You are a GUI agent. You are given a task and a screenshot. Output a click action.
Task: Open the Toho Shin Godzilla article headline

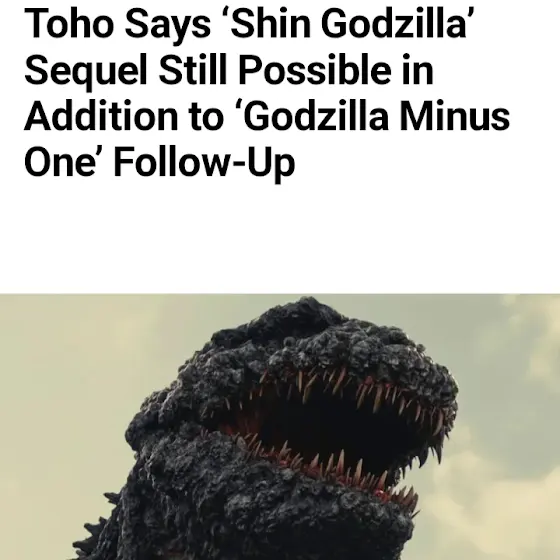point(267,93)
